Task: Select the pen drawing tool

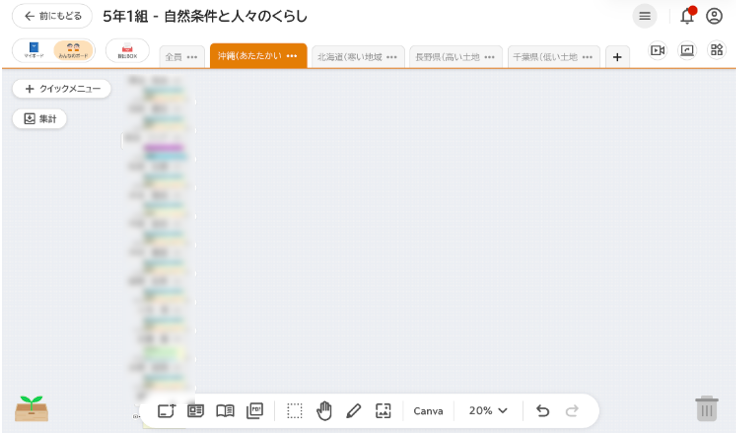Action: coord(353,411)
